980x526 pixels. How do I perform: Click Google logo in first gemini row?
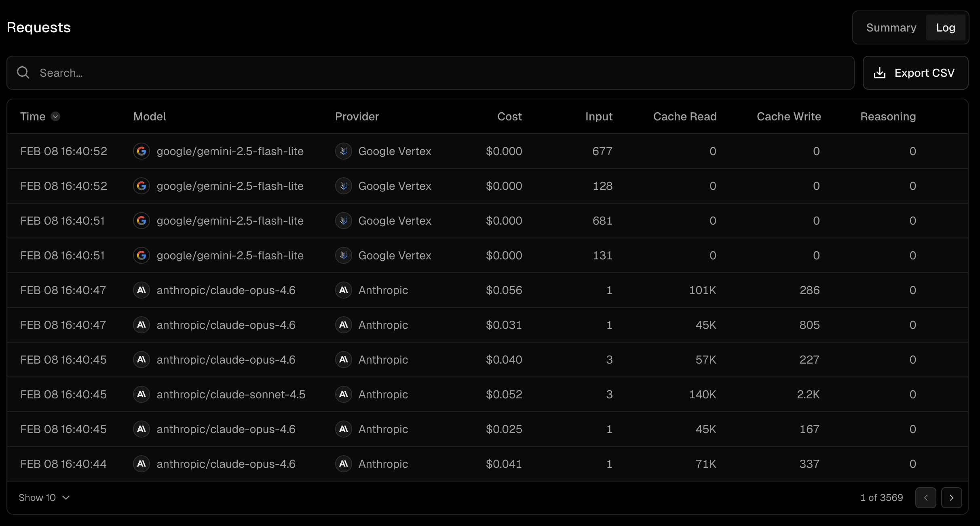coord(142,151)
